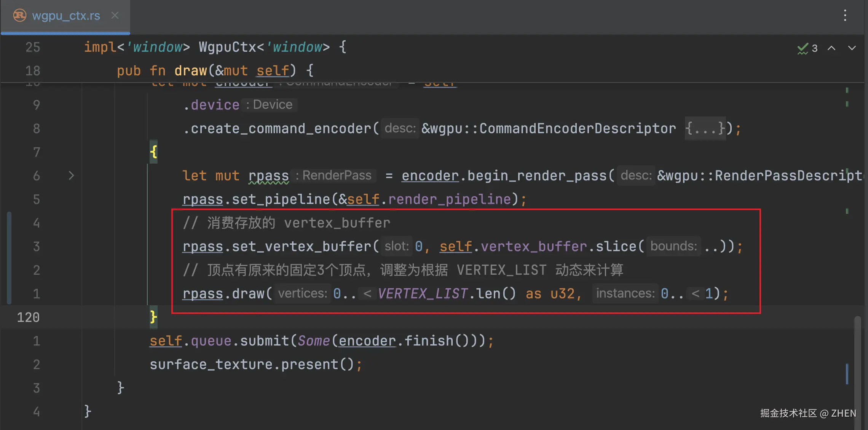Click the Device type inlay hint
The width and height of the screenshot is (868, 430).
pyautogui.click(x=269, y=105)
